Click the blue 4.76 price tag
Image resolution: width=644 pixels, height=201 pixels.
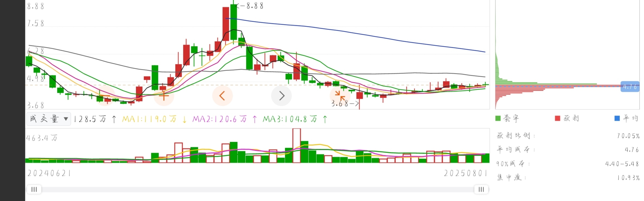coord(630,87)
